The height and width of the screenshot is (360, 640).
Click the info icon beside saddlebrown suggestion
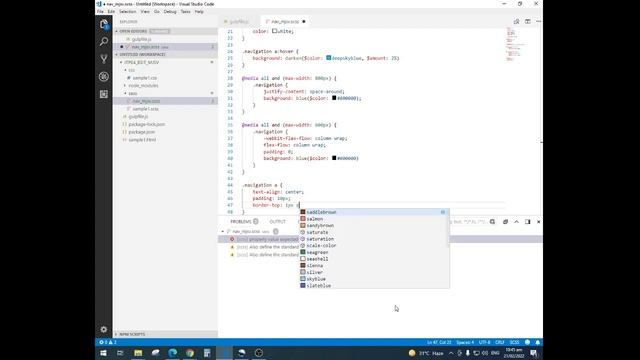(x=443, y=212)
